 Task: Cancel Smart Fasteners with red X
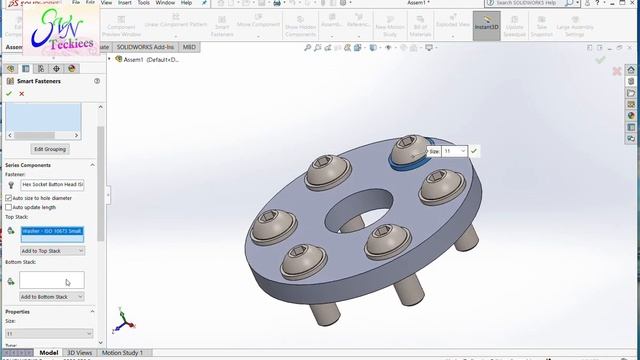pos(22,94)
